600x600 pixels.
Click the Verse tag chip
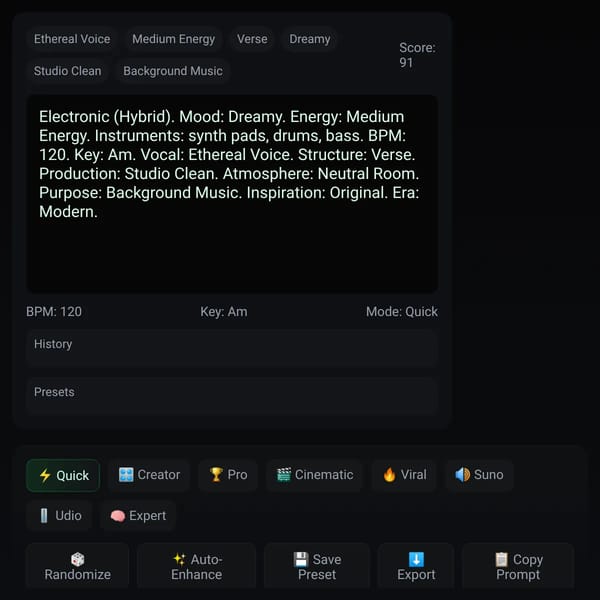point(252,39)
